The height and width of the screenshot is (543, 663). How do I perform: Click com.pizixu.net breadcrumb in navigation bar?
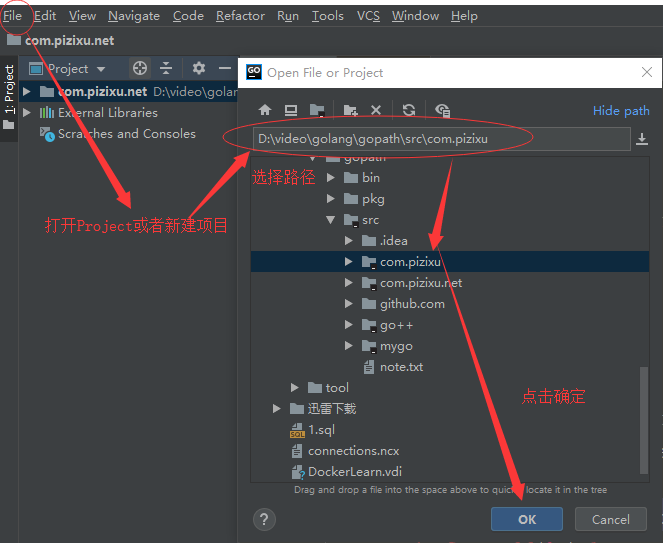click(x=69, y=41)
